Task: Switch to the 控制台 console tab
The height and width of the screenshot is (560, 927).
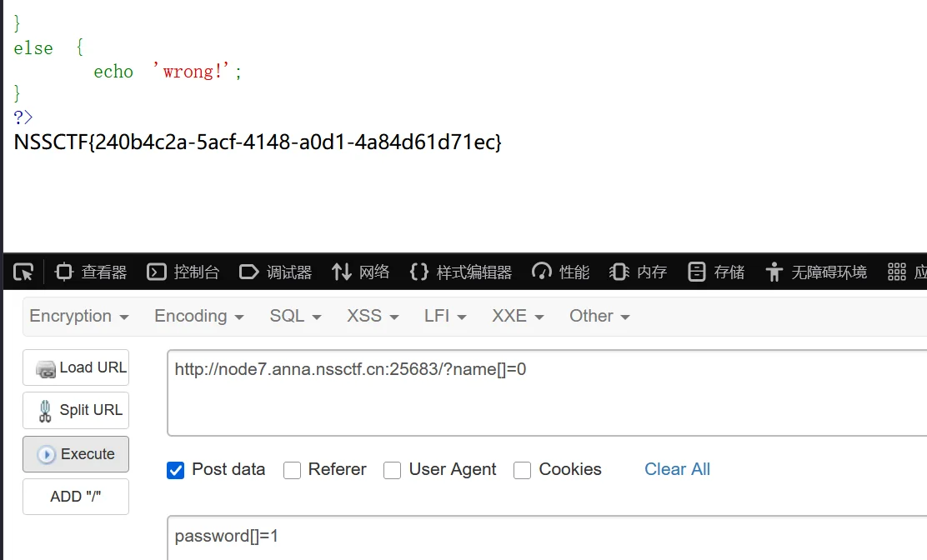Action: click(183, 272)
